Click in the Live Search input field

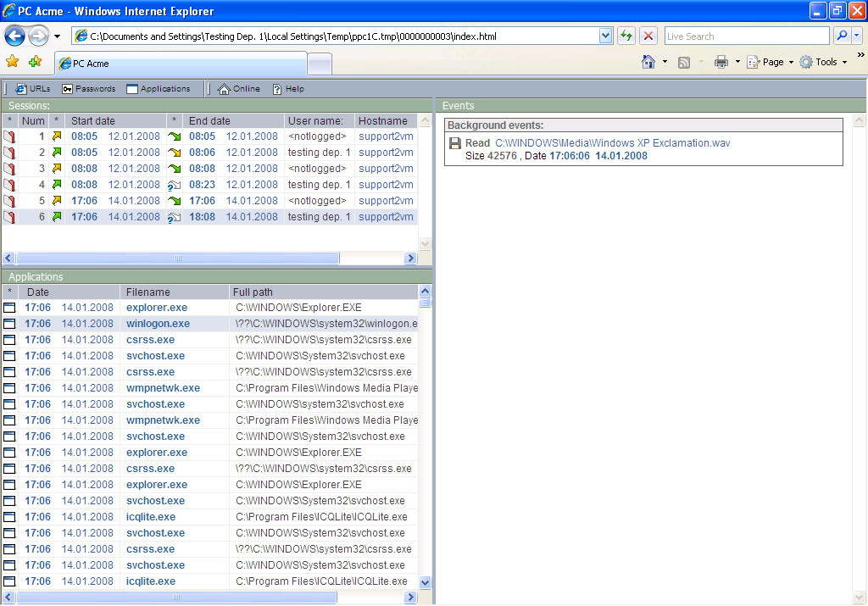pos(746,36)
